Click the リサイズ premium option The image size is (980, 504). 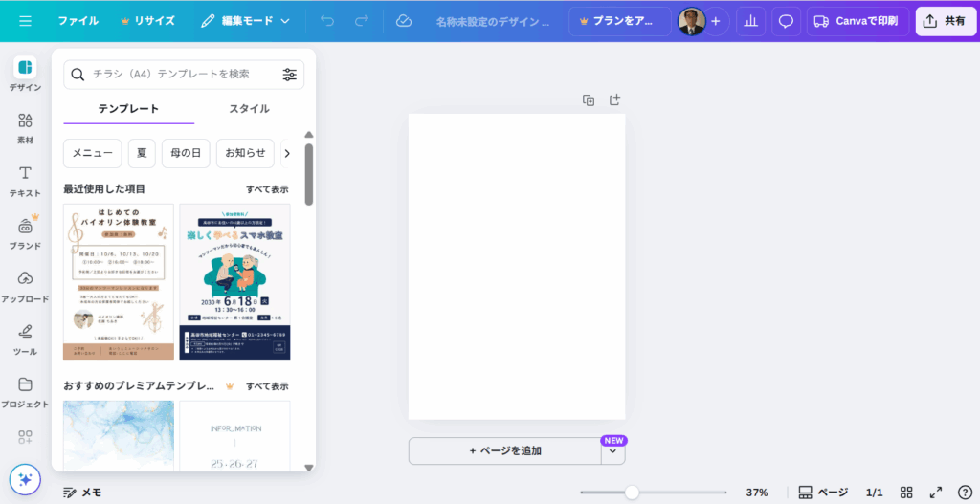click(x=147, y=21)
